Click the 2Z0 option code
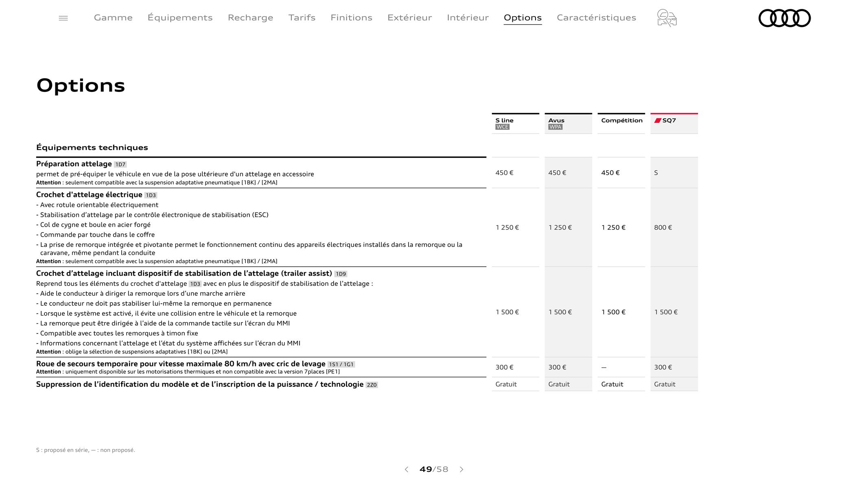 372,385
